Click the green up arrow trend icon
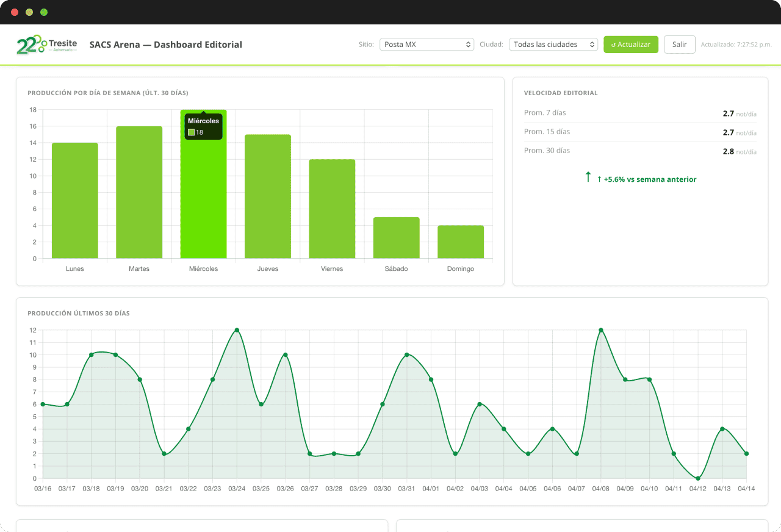 point(588,178)
